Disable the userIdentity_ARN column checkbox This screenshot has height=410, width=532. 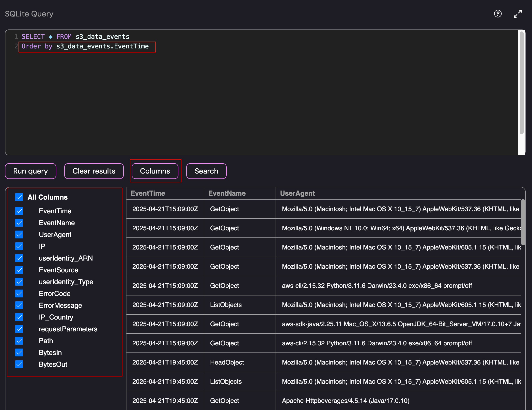pos(19,258)
